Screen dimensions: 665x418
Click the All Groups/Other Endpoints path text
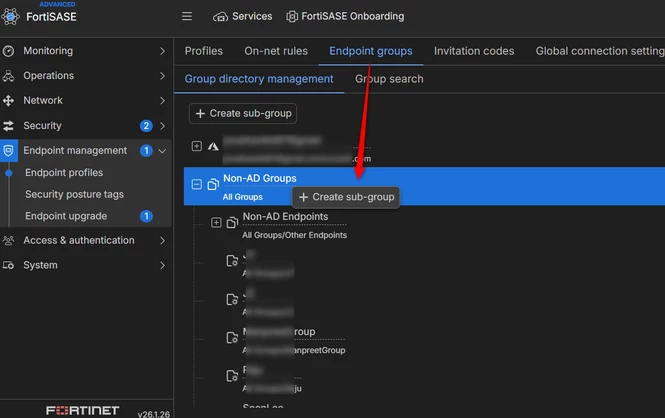pyautogui.click(x=294, y=235)
